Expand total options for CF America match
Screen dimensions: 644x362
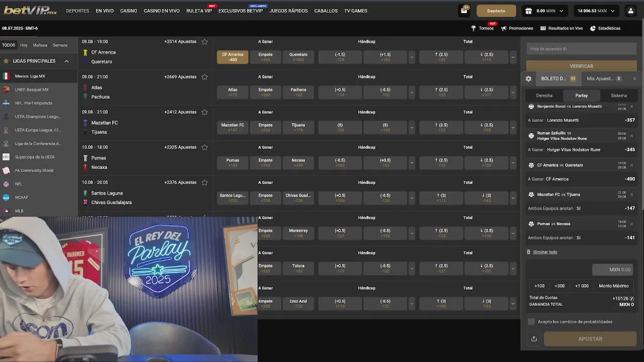[x=513, y=57]
